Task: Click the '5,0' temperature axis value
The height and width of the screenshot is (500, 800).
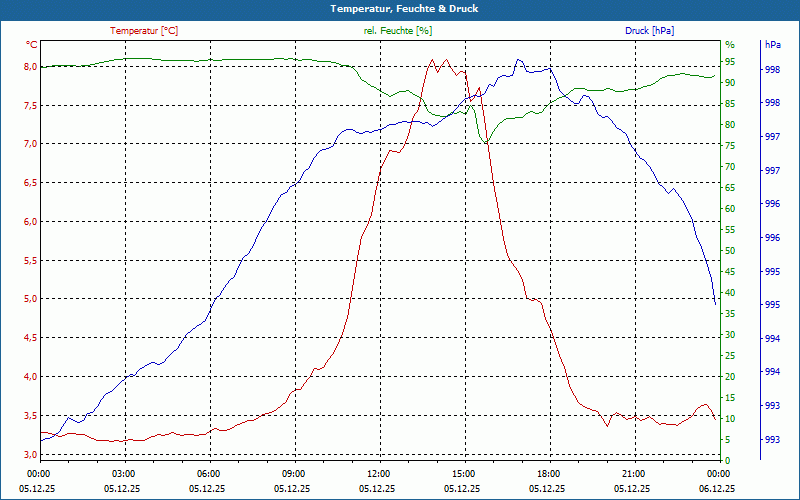Action: [31, 299]
